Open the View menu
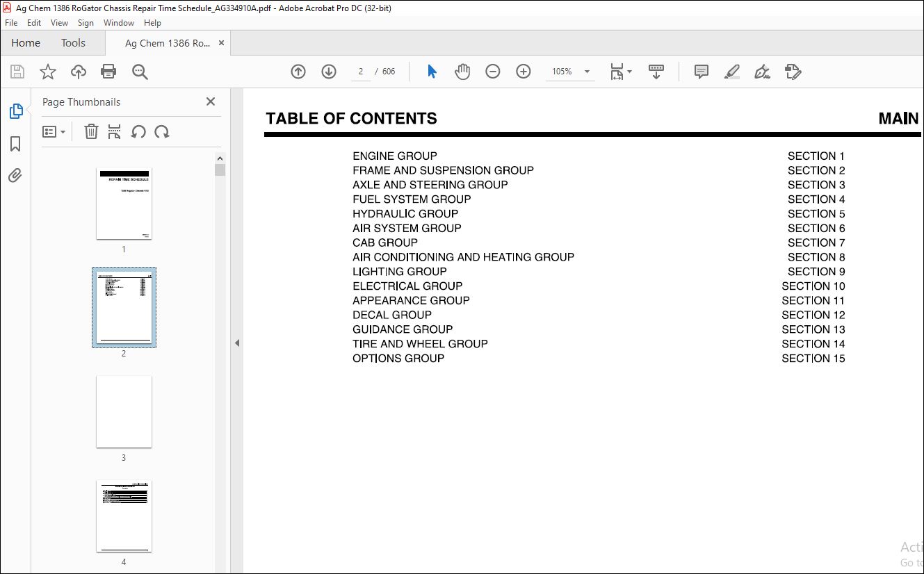The height and width of the screenshot is (574, 924). tap(60, 23)
